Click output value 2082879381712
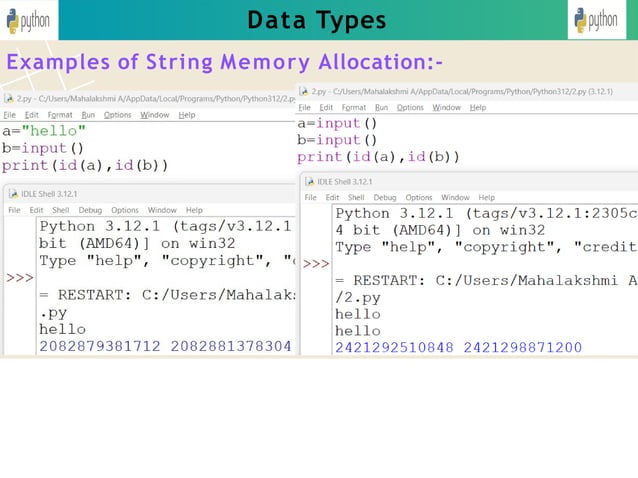 point(100,346)
